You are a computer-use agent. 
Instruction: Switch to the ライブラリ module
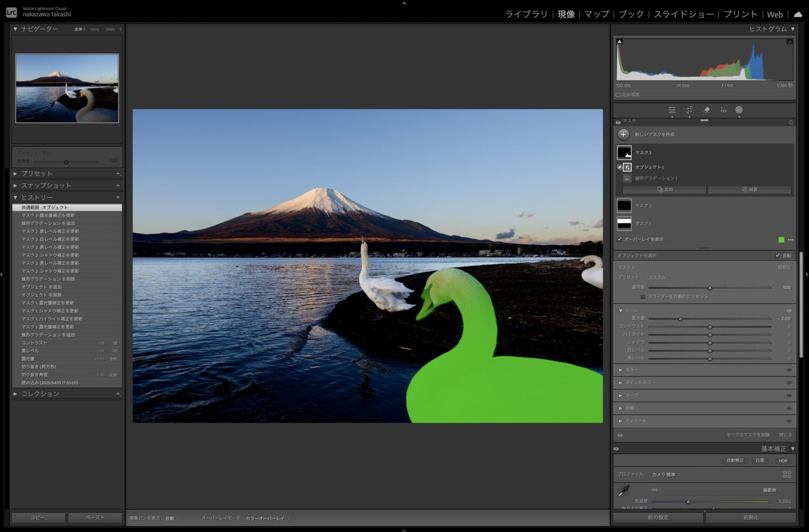pyautogui.click(x=526, y=14)
